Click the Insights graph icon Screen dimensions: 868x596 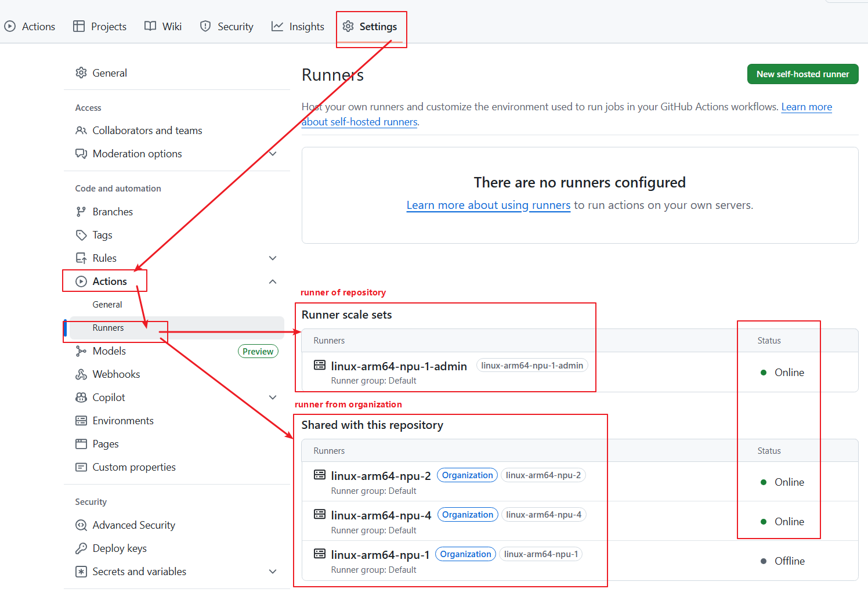[277, 26]
